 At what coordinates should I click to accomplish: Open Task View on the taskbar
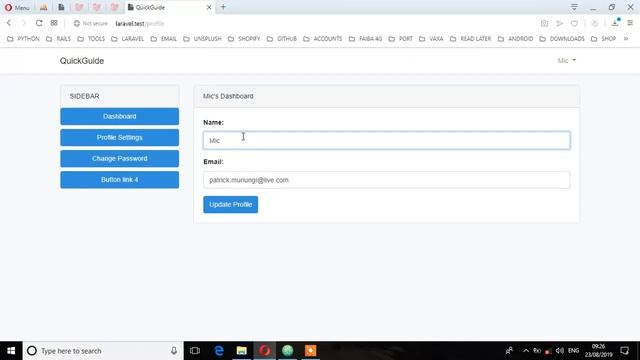tap(195, 351)
